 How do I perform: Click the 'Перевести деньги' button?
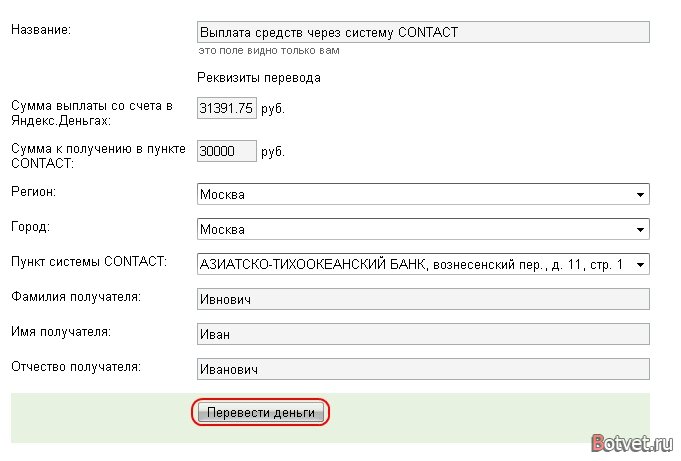click(x=261, y=412)
